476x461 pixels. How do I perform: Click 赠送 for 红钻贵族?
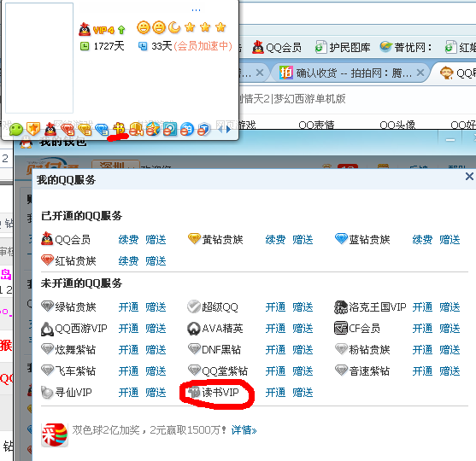click(x=156, y=261)
